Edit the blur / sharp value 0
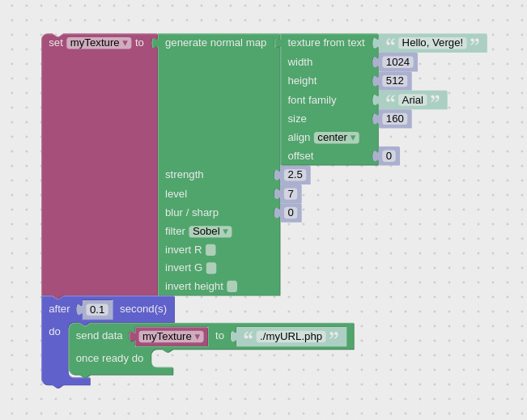This screenshot has width=527, height=420. tap(291, 213)
